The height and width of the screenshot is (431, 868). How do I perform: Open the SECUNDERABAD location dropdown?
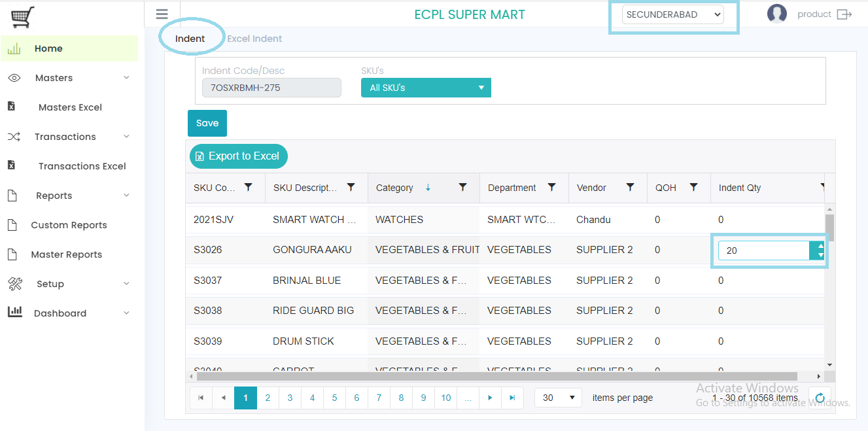672,14
